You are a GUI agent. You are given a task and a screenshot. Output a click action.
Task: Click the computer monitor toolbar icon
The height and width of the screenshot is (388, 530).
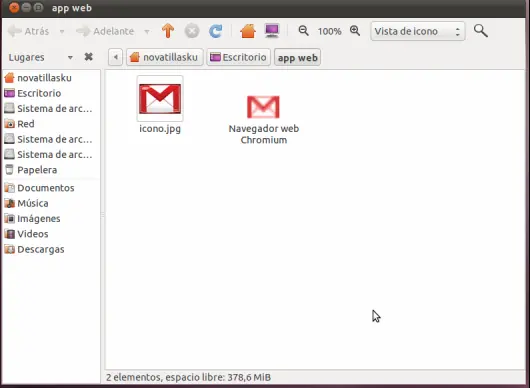coord(272,31)
